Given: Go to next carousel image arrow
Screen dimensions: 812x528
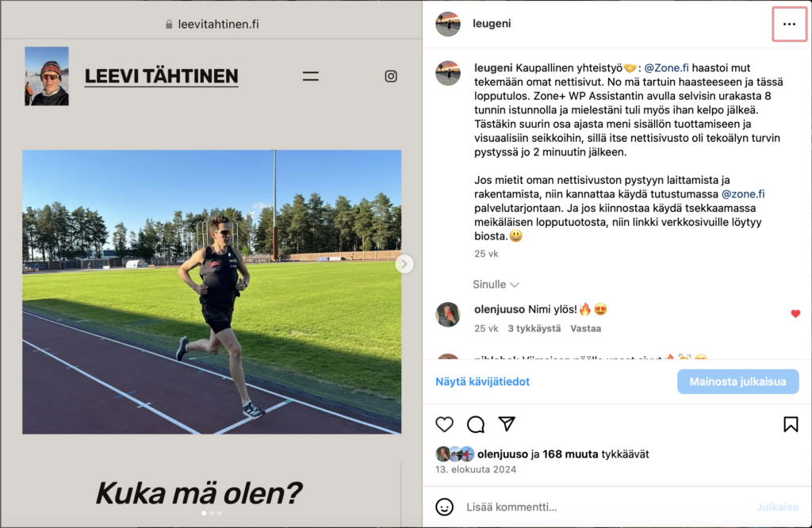Looking at the screenshot, I should point(404,264).
